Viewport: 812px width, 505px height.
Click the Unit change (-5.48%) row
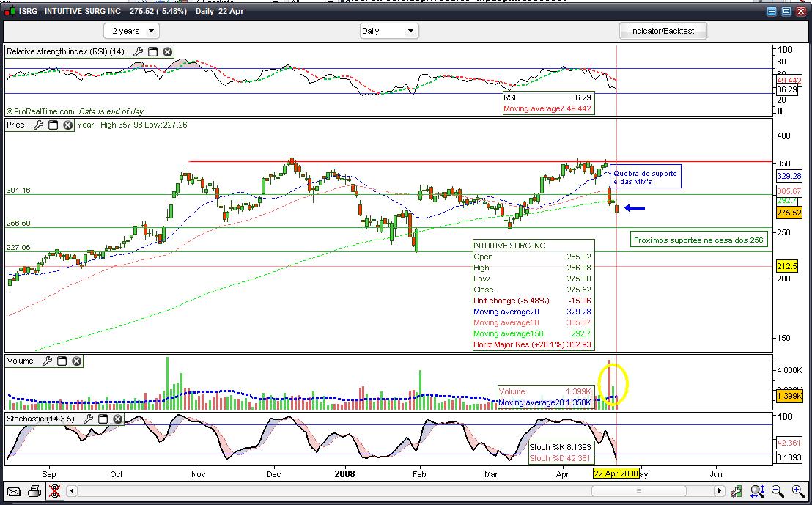point(533,301)
